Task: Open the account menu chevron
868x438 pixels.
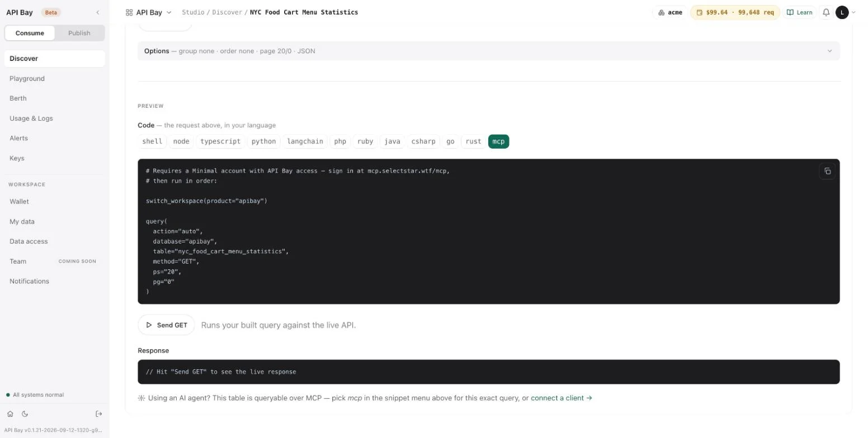Action: coord(853,12)
